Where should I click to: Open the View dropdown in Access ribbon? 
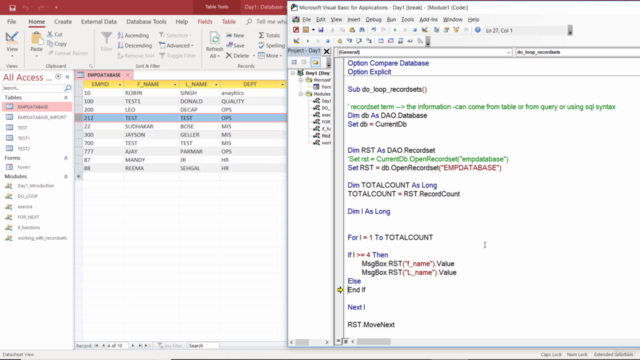pos(12,56)
